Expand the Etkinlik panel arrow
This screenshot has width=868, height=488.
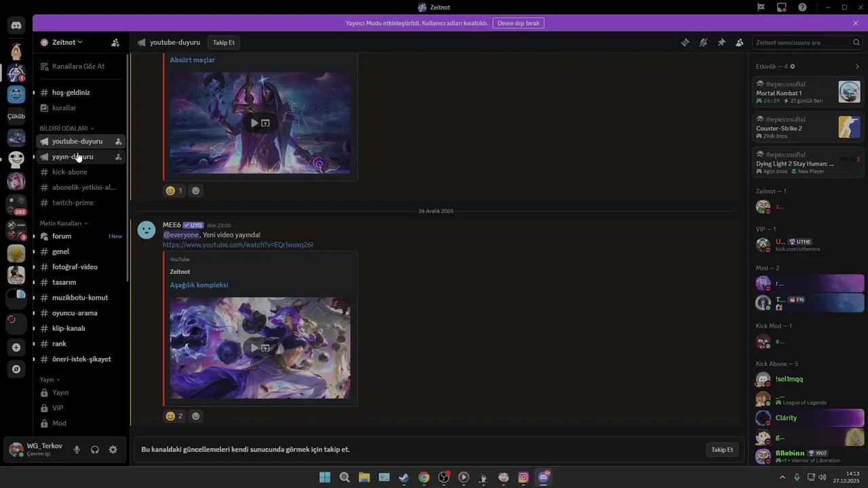pos(857,66)
